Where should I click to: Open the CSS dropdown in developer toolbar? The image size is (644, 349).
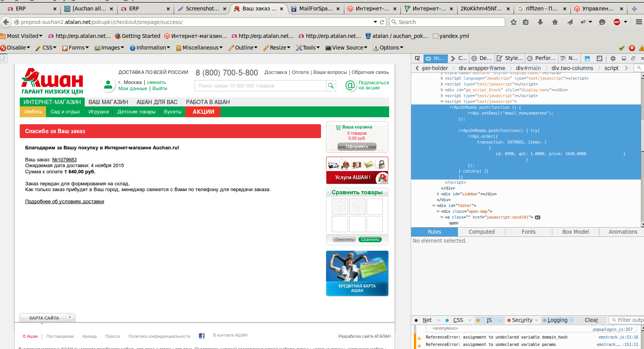pyautogui.click(x=46, y=48)
